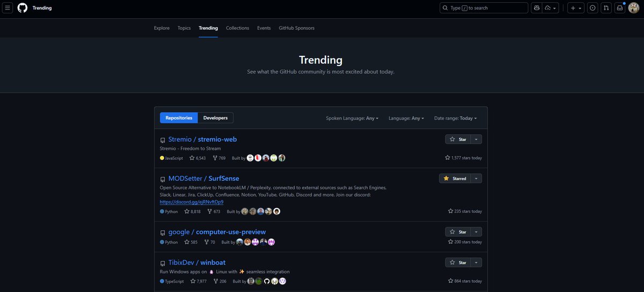Open the hamburger navigation menu
The height and width of the screenshot is (292, 644).
[x=8, y=8]
